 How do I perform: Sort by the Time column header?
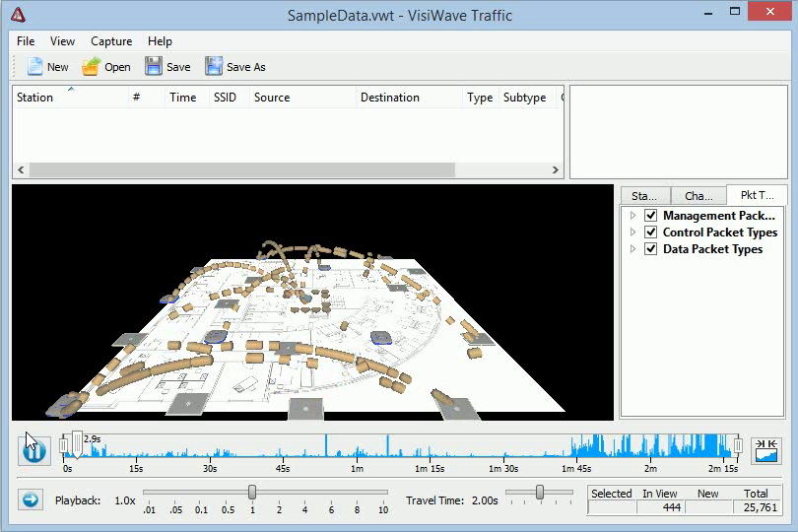(x=186, y=97)
